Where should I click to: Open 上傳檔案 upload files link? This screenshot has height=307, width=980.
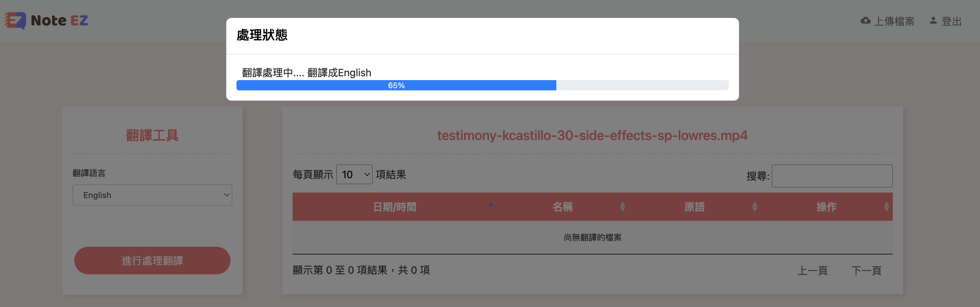point(894,21)
